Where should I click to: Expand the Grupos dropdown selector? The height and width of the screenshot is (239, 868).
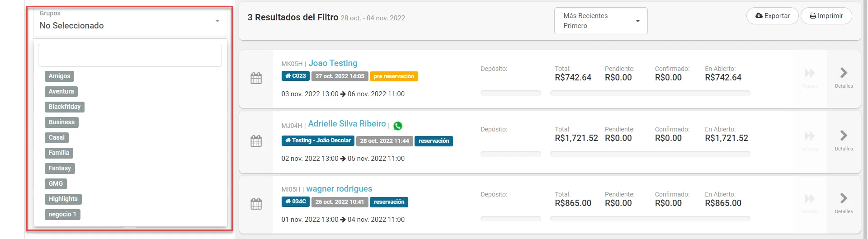(x=130, y=22)
